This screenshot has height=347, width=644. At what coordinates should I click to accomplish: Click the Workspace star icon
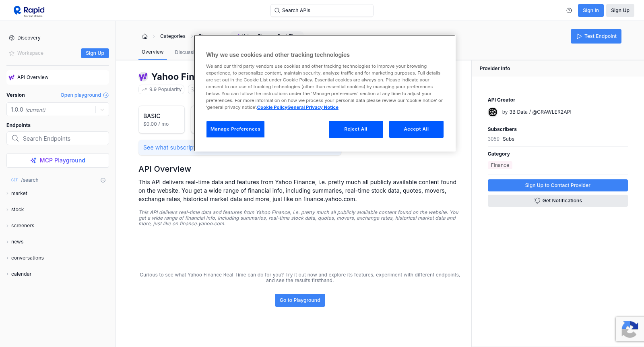12,53
